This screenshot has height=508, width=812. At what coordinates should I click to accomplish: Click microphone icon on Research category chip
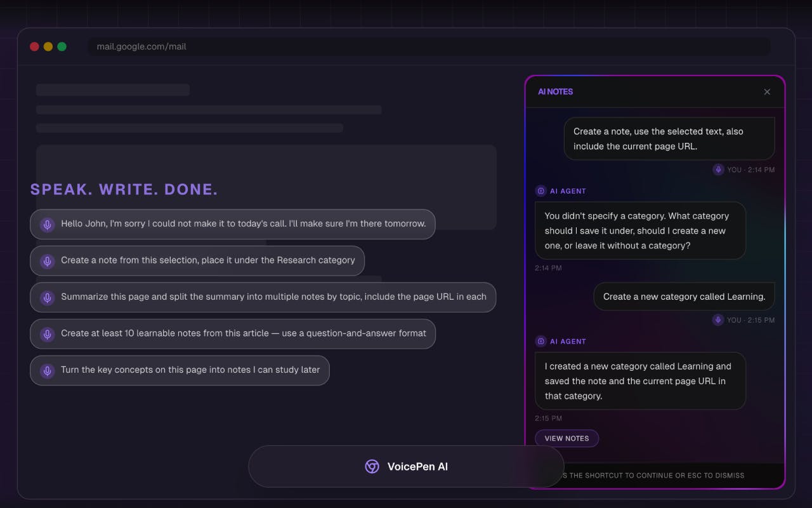coord(47,261)
